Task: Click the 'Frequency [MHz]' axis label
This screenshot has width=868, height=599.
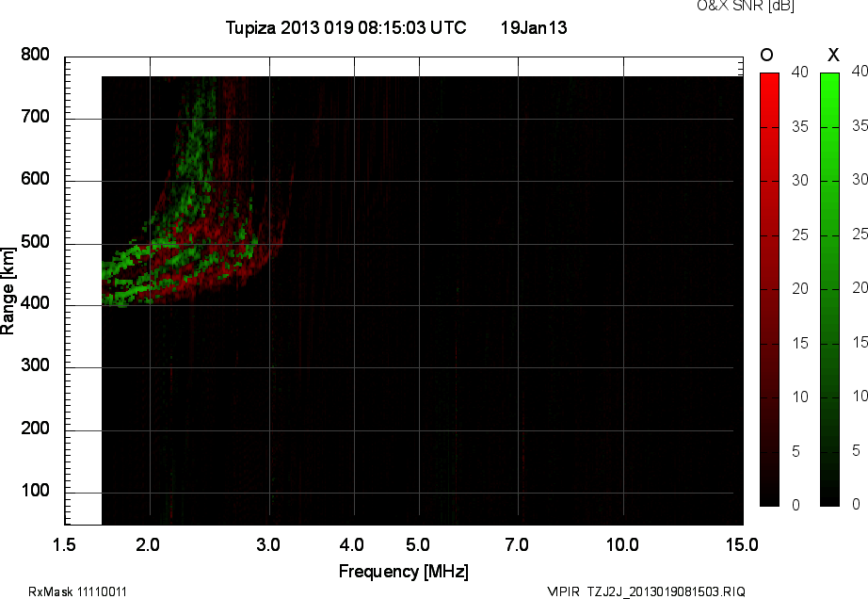Action: pyautogui.click(x=404, y=572)
